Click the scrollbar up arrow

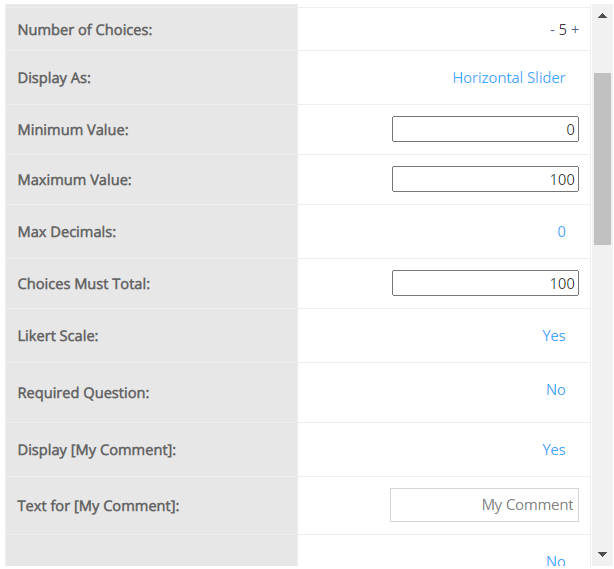click(x=602, y=12)
